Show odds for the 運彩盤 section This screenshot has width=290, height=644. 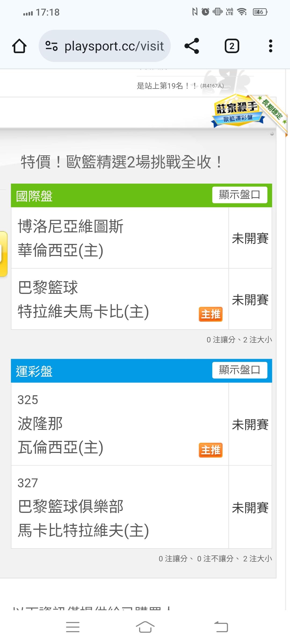pos(240,370)
